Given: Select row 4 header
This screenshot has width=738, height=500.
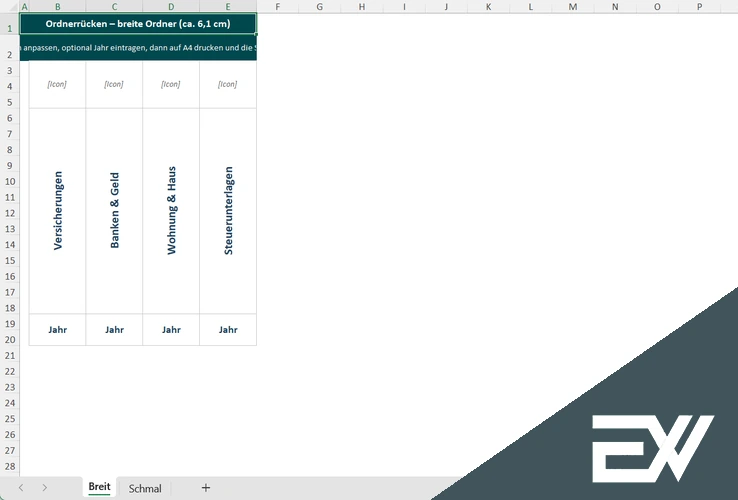Looking at the screenshot, I should coord(9,86).
